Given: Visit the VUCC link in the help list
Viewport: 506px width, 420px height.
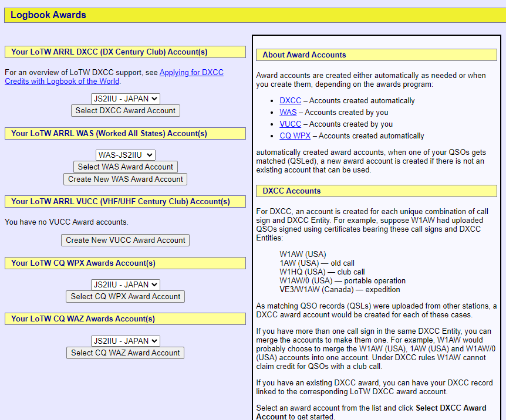Looking at the screenshot, I should 290,124.
